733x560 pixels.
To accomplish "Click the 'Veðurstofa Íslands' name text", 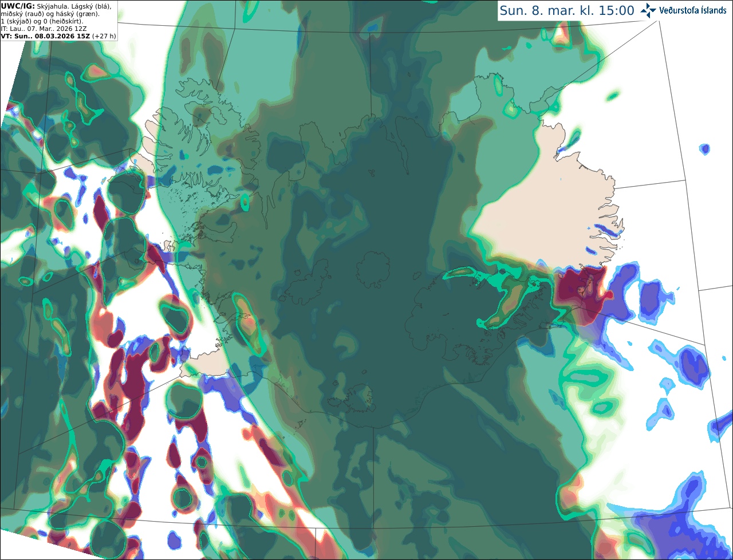I will [693, 10].
